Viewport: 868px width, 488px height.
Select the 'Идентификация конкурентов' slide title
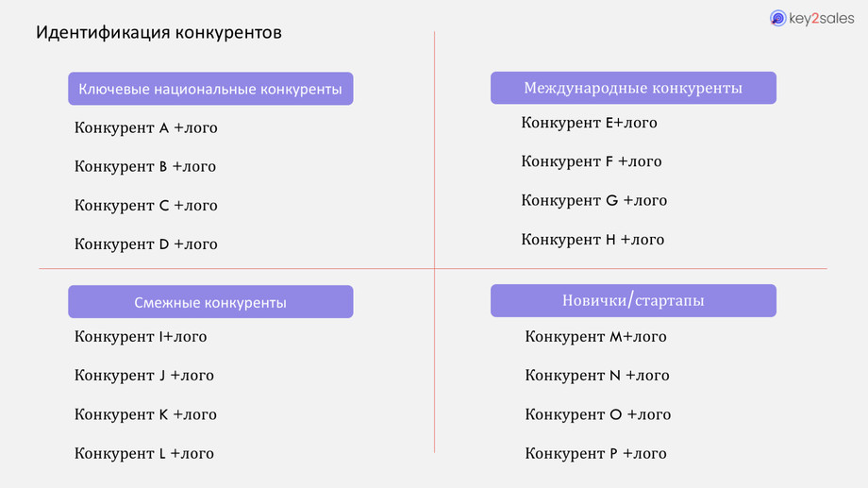(x=159, y=33)
